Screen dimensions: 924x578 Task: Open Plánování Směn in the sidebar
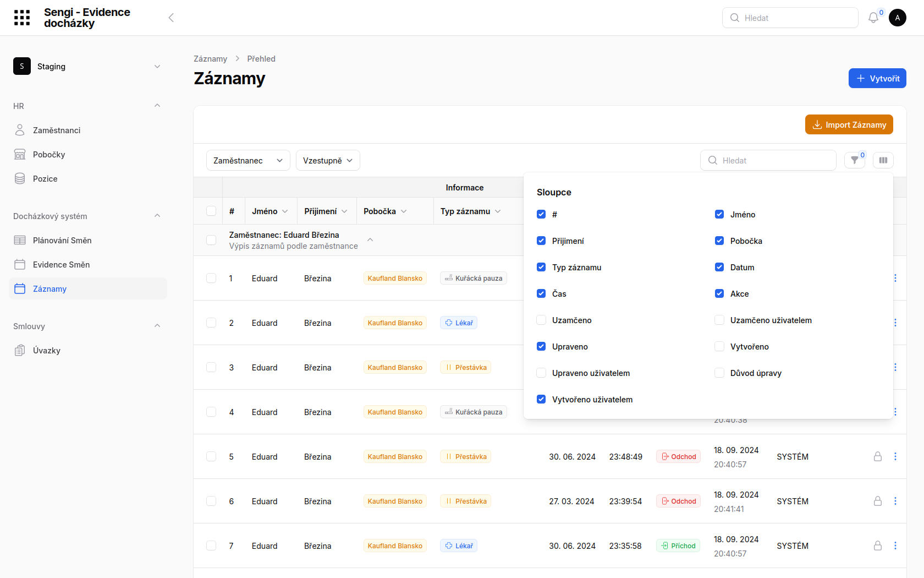(88, 240)
